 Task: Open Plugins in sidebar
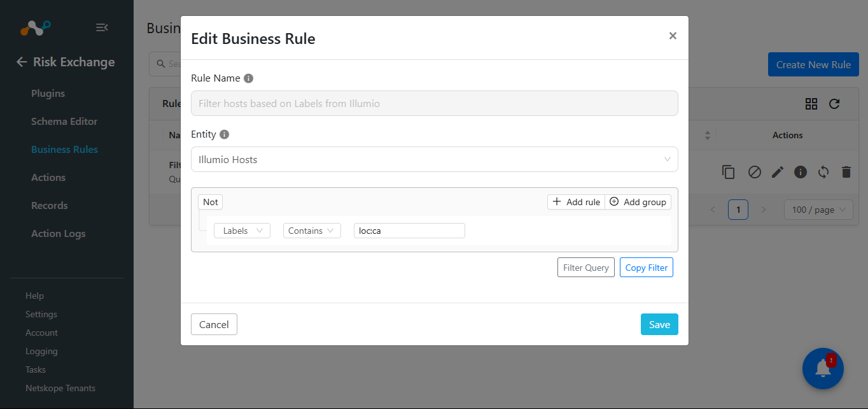[48, 93]
